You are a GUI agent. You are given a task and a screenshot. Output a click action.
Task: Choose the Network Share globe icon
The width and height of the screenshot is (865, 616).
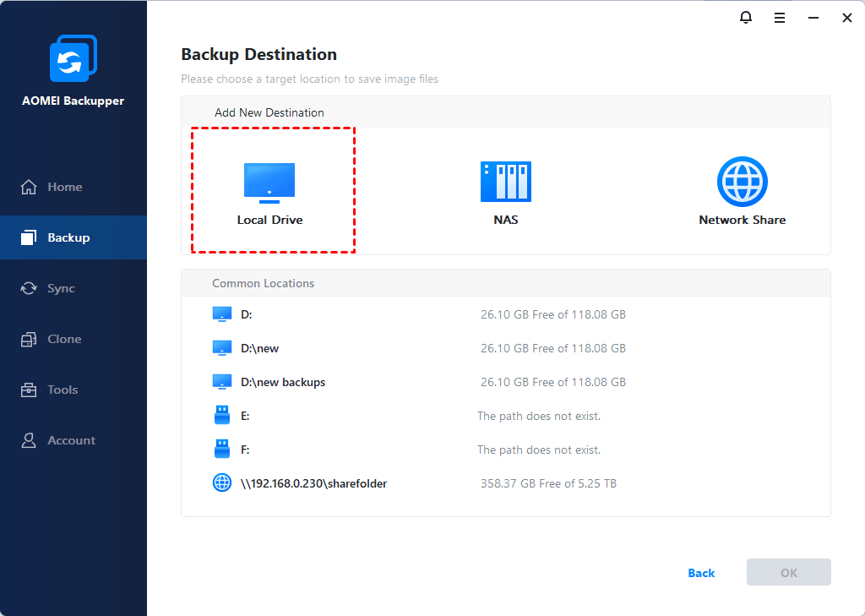(x=742, y=181)
